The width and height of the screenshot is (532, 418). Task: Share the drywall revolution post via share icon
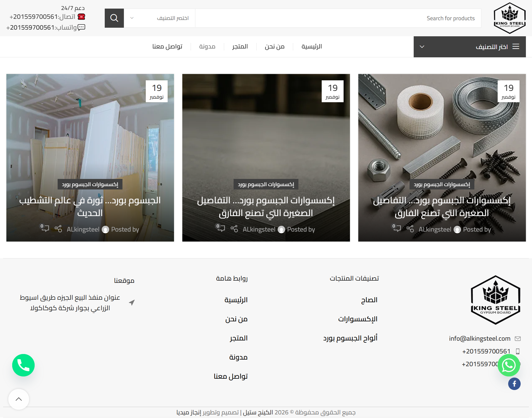point(58,229)
